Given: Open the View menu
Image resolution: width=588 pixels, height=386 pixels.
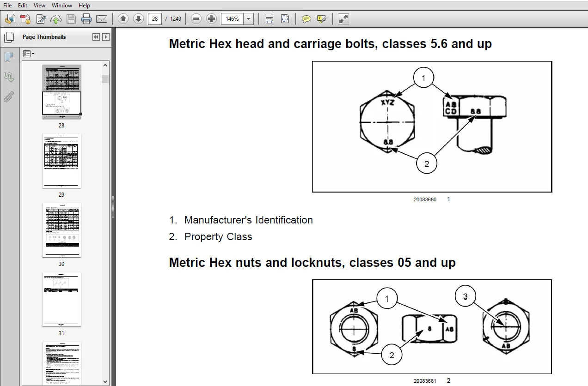Looking at the screenshot, I should pos(40,6).
